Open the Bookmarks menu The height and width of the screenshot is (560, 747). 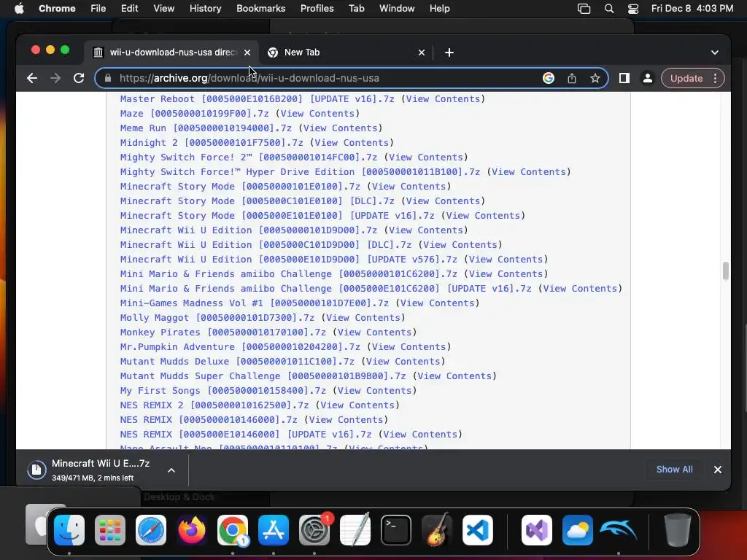[260, 9]
